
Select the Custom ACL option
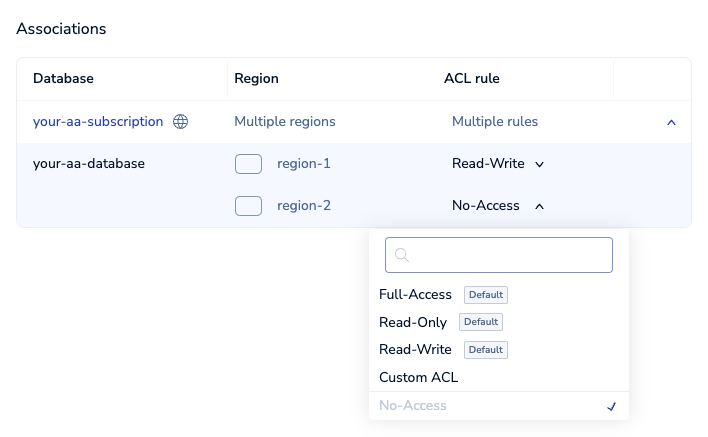pos(418,378)
